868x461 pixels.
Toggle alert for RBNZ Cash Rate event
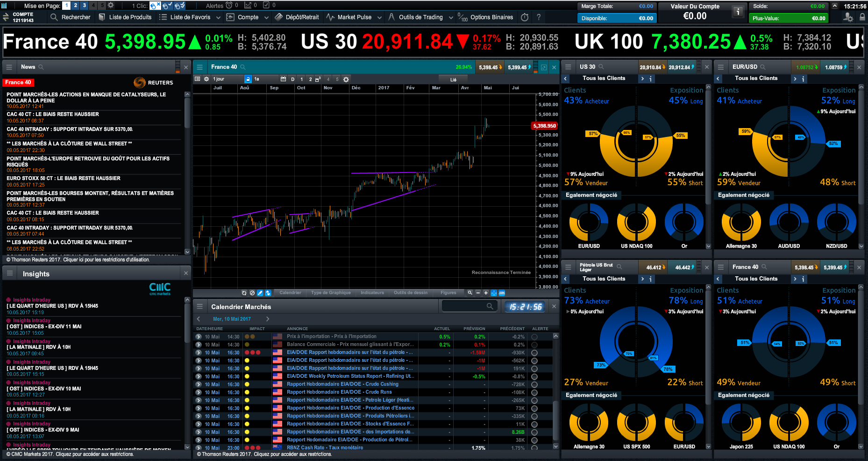pos(534,448)
